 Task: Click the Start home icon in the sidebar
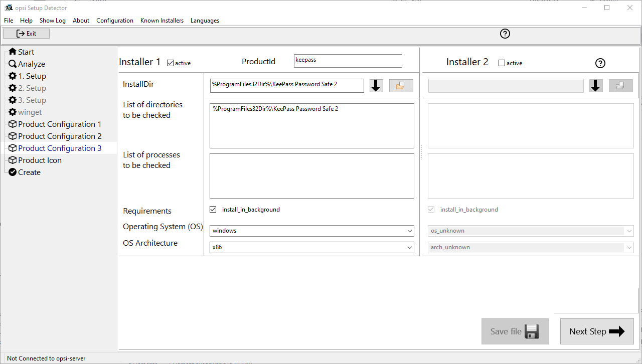coord(13,52)
